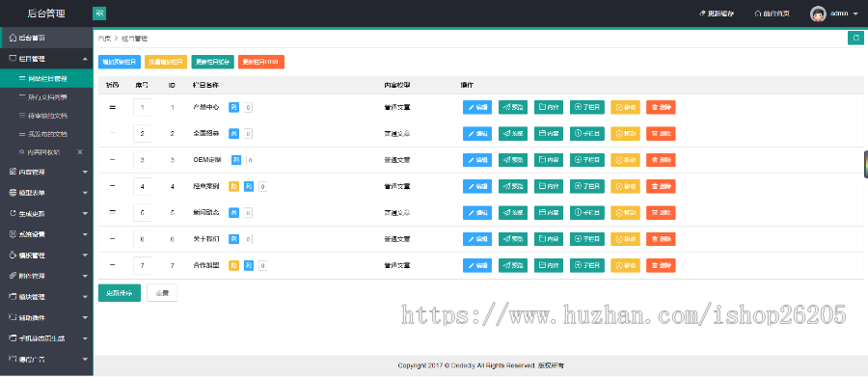Click the pencil edit button for row ID 1
This screenshot has width=868, height=377.
pyautogui.click(x=477, y=107)
